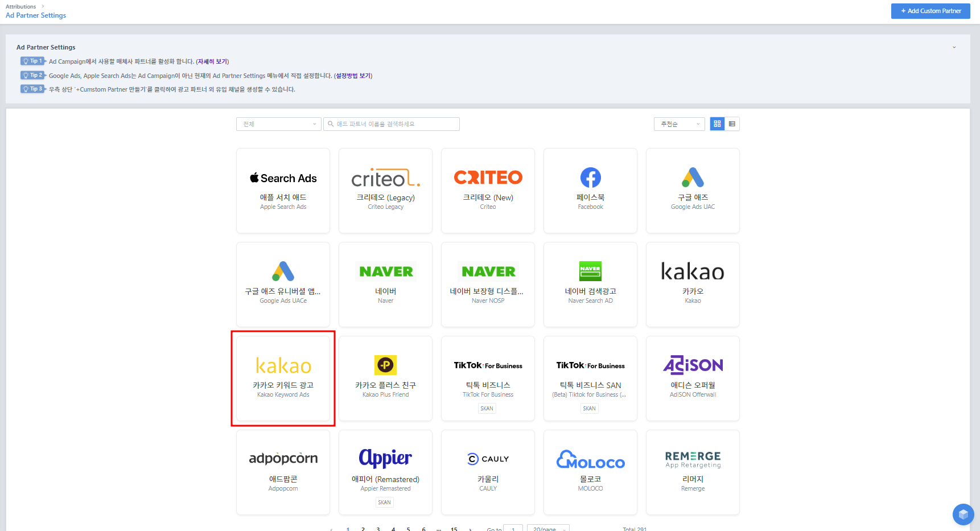Viewport: 980px width, 531px height.
Task: Select the Criteo (New) partner card
Action: [488, 191]
